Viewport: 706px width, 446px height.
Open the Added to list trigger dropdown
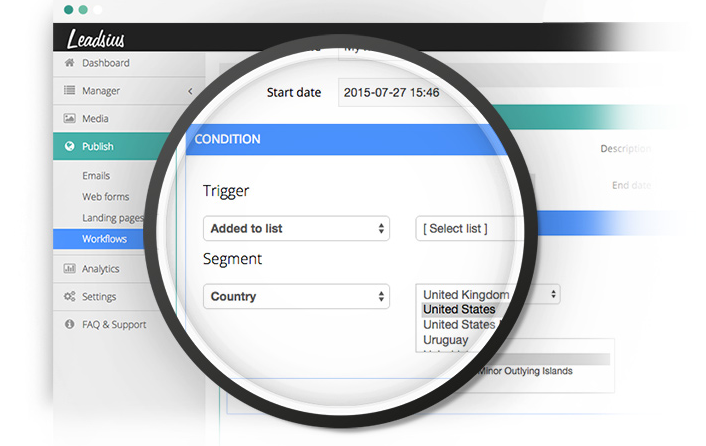click(x=296, y=228)
